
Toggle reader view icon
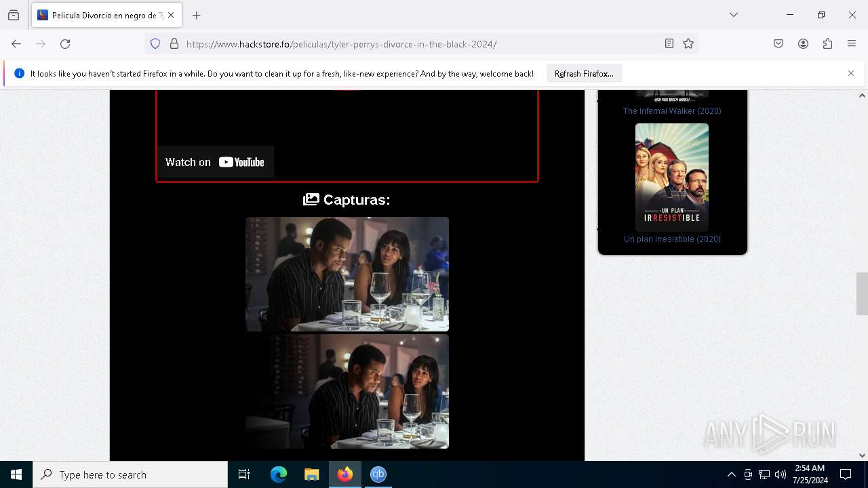click(669, 44)
